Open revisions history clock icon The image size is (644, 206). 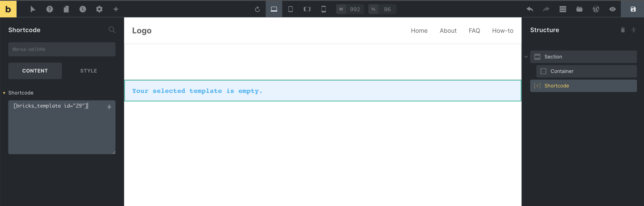pos(83,9)
